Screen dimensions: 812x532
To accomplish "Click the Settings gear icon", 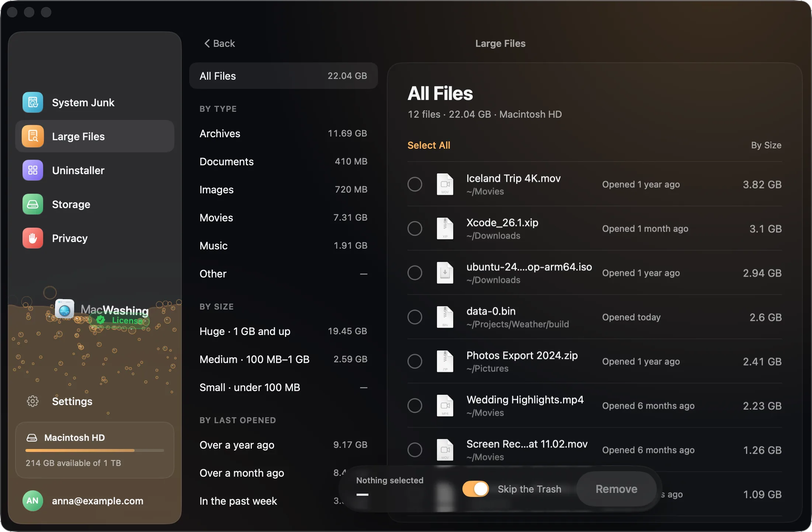I will (x=33, y=401).
